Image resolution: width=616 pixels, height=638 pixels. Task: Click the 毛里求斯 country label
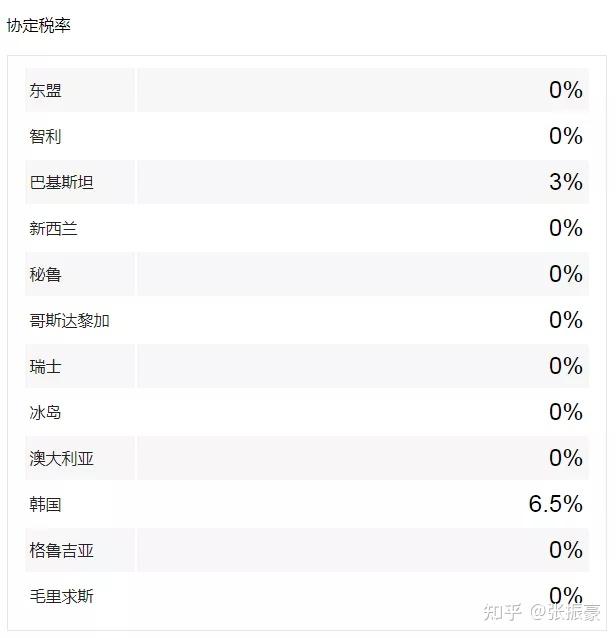pyautogui.click(x=62, y=597)
